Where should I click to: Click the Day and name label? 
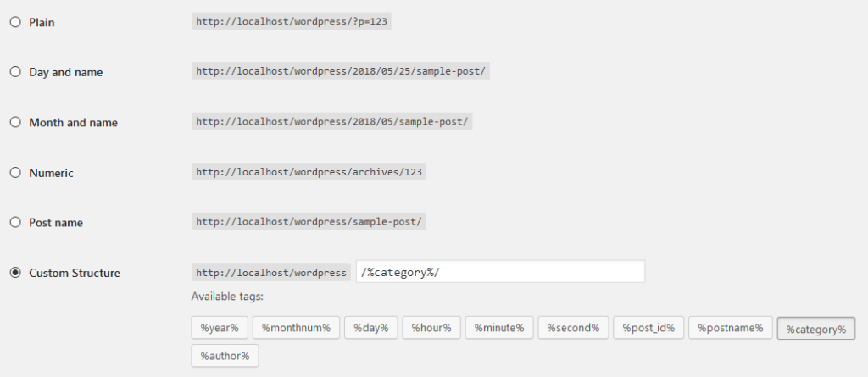pyautogui.click(x=66, y=73)
